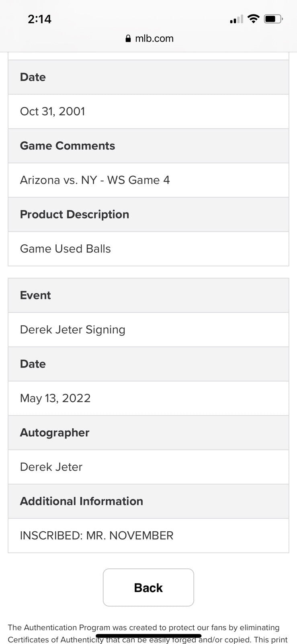The width and height of the screenshot is (297, 644).
Task: Tap the battery indicator icon
Action: (x=273, y=19)
